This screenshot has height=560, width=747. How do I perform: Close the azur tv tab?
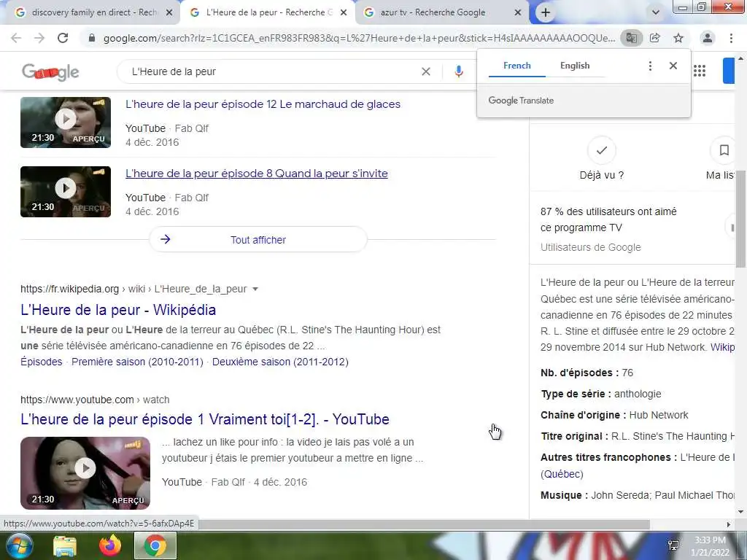(518, 13)
